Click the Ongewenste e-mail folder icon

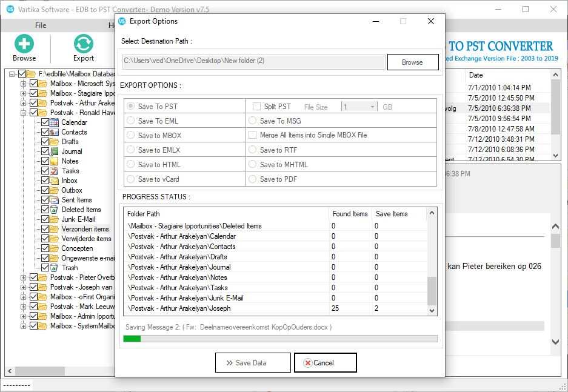click(55, 258)
